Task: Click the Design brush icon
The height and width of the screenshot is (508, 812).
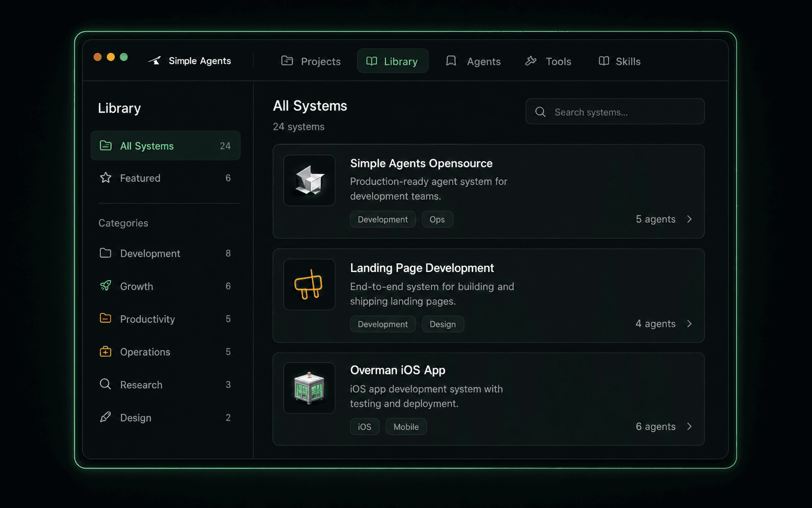Action: (105, 417)
